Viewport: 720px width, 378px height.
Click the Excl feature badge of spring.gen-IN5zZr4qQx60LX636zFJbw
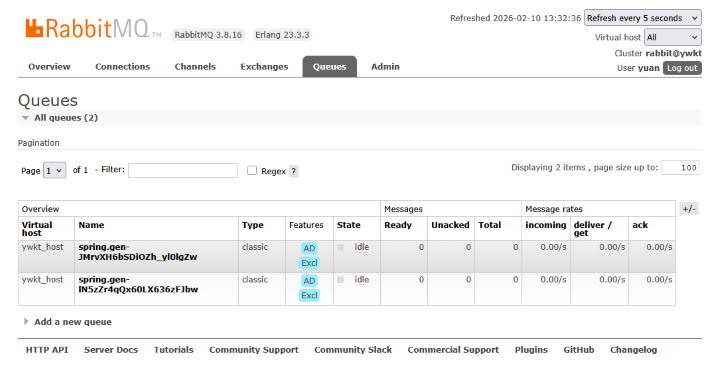[x=309, y=295]
